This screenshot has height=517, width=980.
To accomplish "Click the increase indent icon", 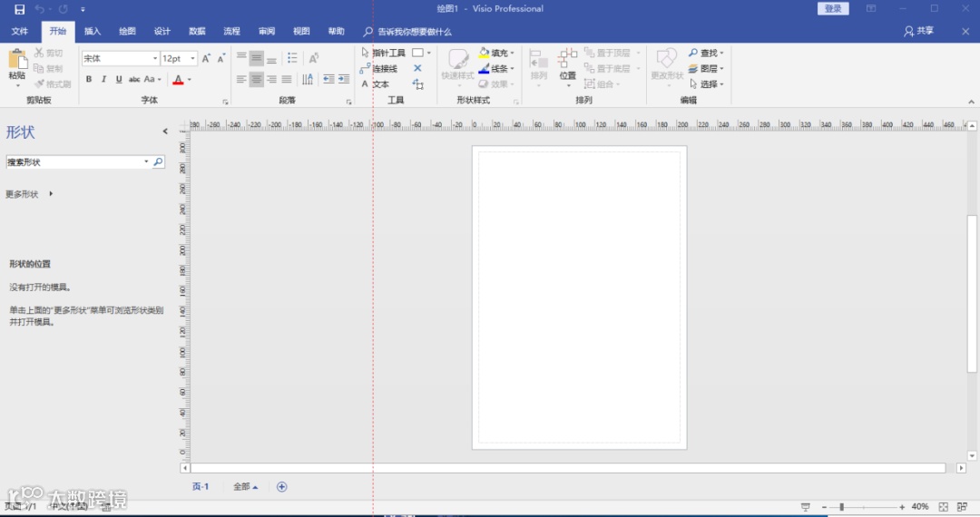I will click(344, 79).
